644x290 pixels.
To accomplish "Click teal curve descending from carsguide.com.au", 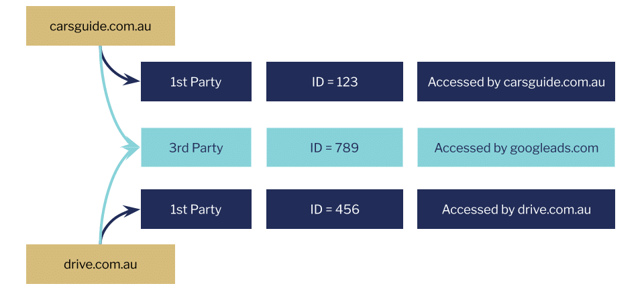I will 111,101.
